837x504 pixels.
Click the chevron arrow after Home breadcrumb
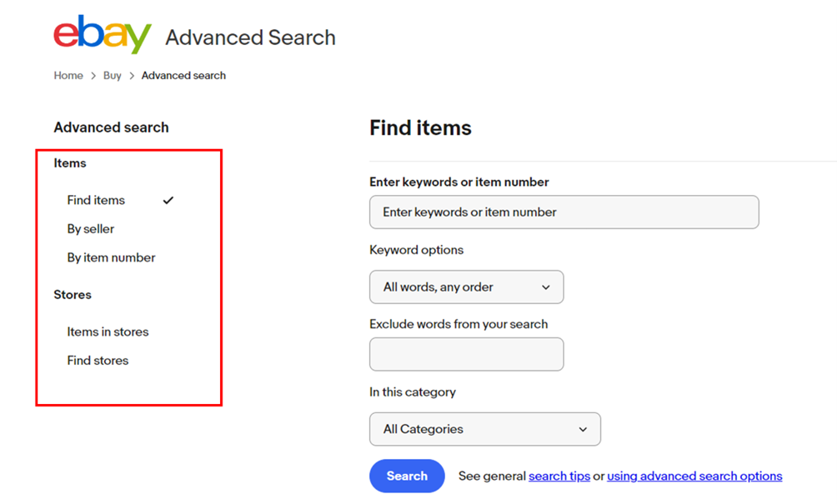click(x=93, y=76)
